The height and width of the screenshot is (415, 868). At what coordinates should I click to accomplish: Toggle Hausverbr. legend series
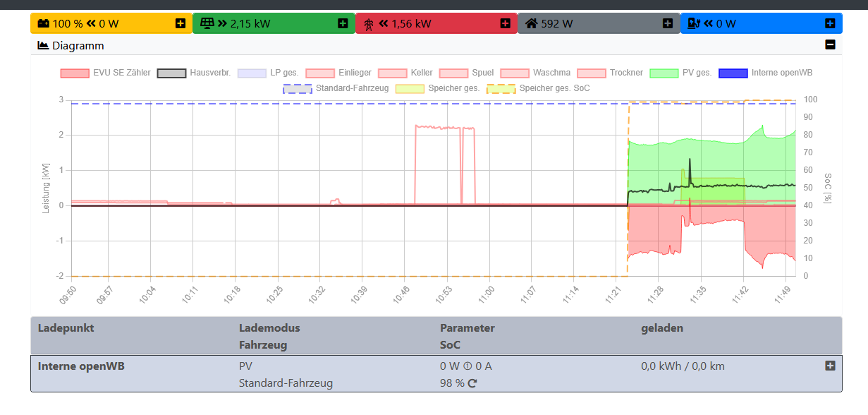coord(194,73)
